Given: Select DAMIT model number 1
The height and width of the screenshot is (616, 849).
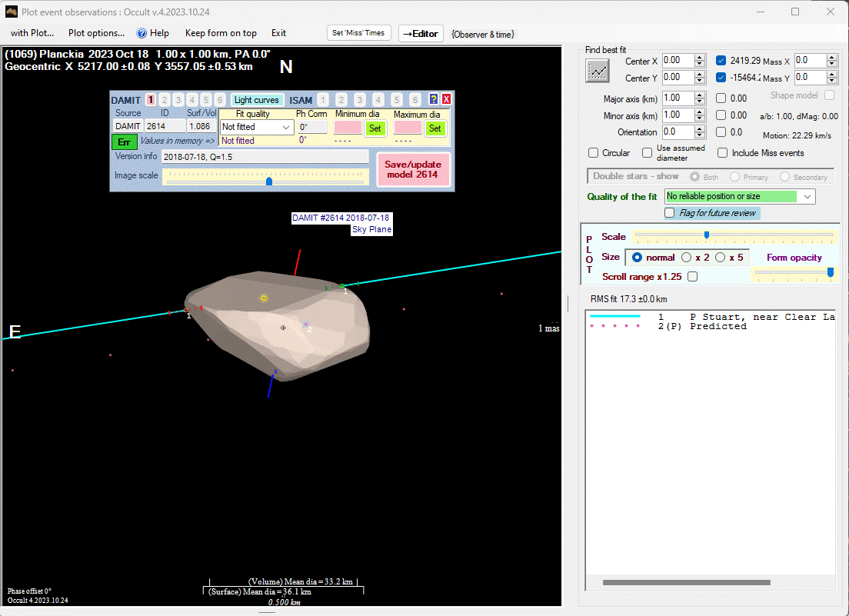Looking at the screenshot, I should [x=151, y=100].
